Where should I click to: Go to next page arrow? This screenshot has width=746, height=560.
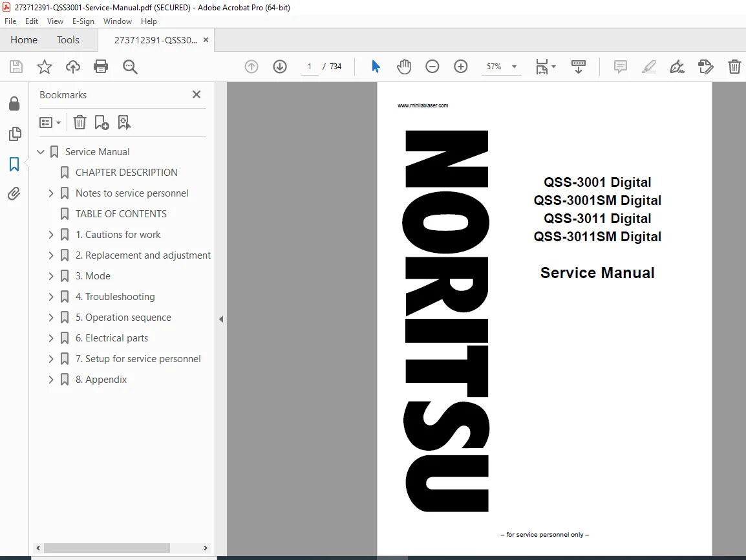tap(280, 67)
